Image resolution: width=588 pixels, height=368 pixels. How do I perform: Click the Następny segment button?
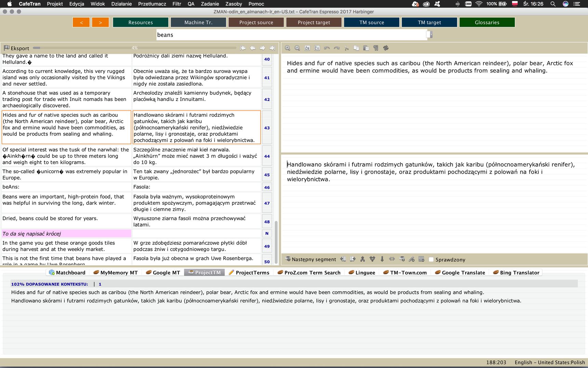point(311,259)
